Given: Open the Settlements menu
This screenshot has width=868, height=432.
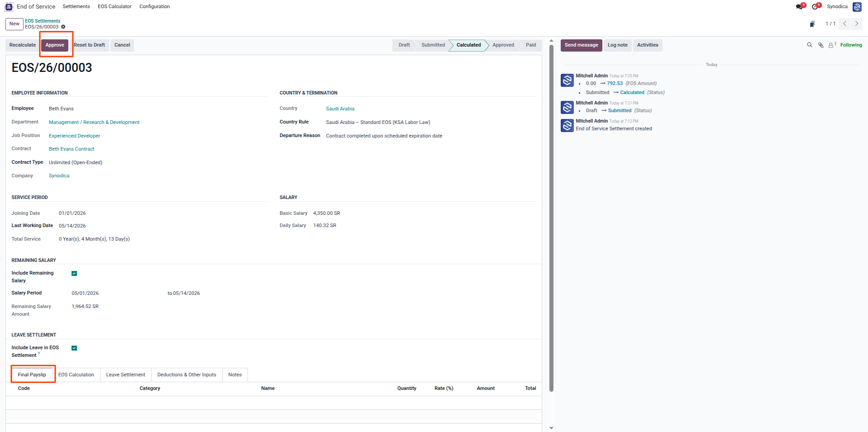Looking at the screenshot, I should (76, 6).
